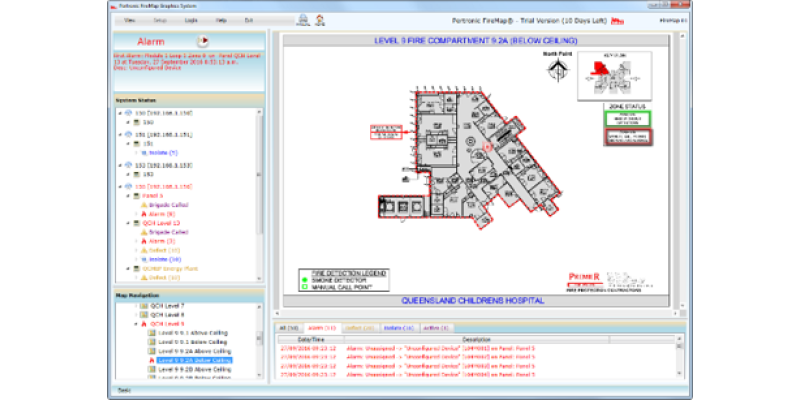
Task: Expand the Defect entry under QCH Level 13
Action: click(136, 251)
